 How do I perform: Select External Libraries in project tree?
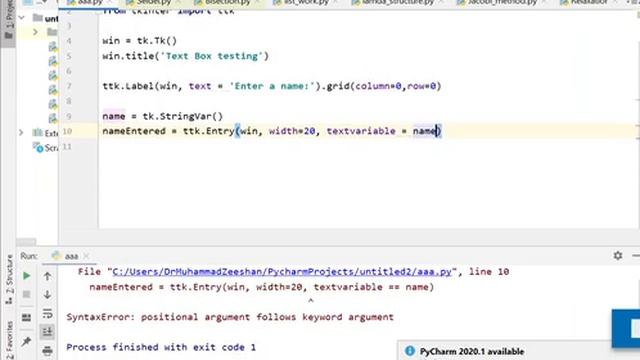[x=46, y=133]
